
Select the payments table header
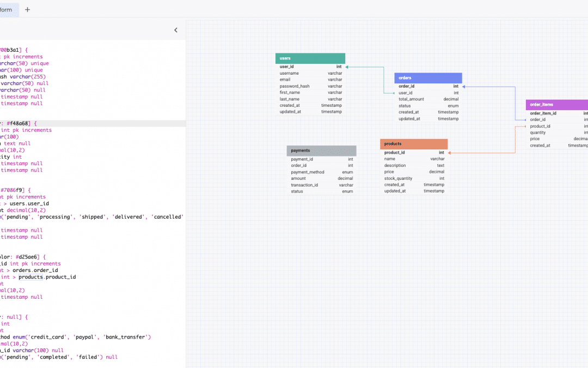click(321, 150)
